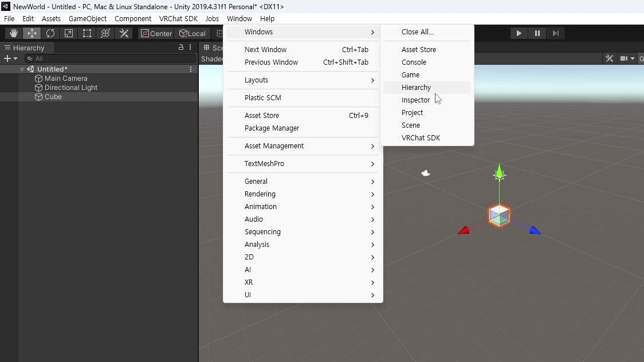The image size is (644, 362).
Task: Collapse the Untitled scene foldout
Action: 22,69
